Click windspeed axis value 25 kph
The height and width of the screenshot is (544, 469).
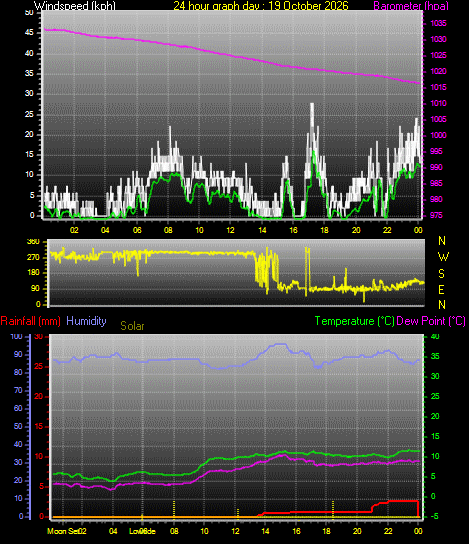point(29,114)
